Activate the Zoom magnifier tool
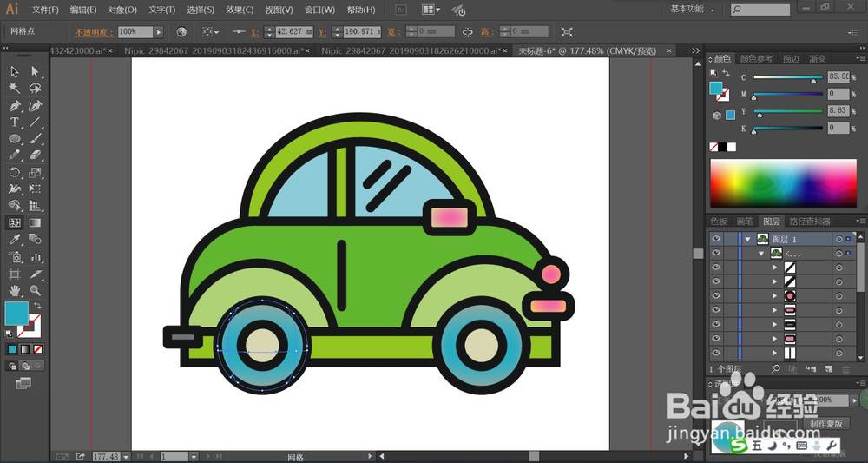This screenshot has width=868, height=463. tap(36, 290)
